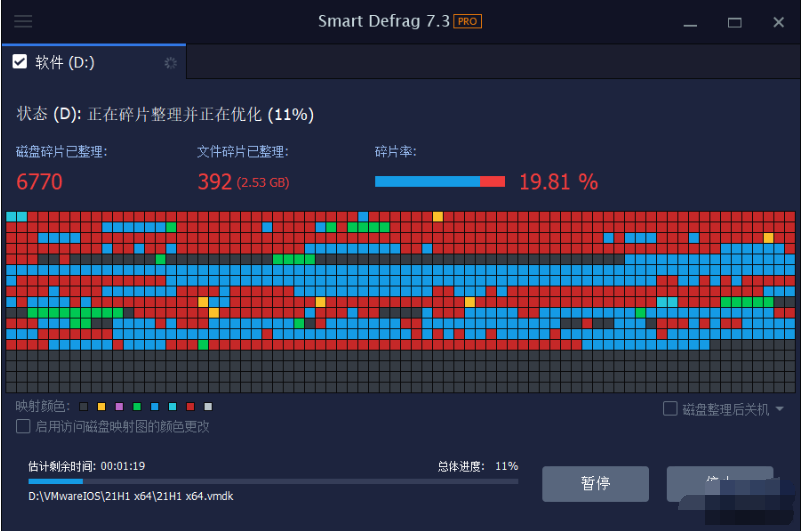Pick the green map color swatch
This screenshot has width=801, height=531.
137,407
